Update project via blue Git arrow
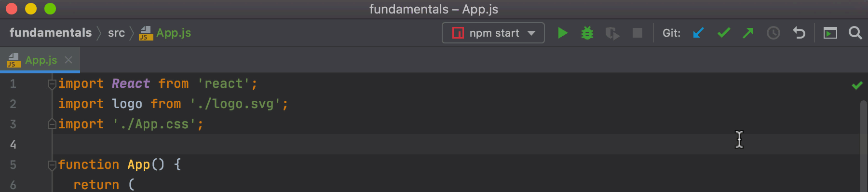This screenshot has width=868, height=192. point(698,33)
